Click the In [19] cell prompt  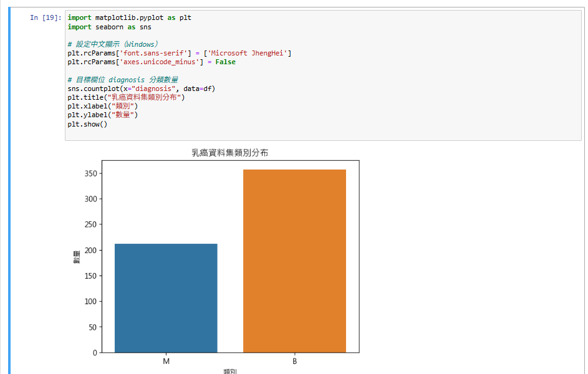pos(46,17)
